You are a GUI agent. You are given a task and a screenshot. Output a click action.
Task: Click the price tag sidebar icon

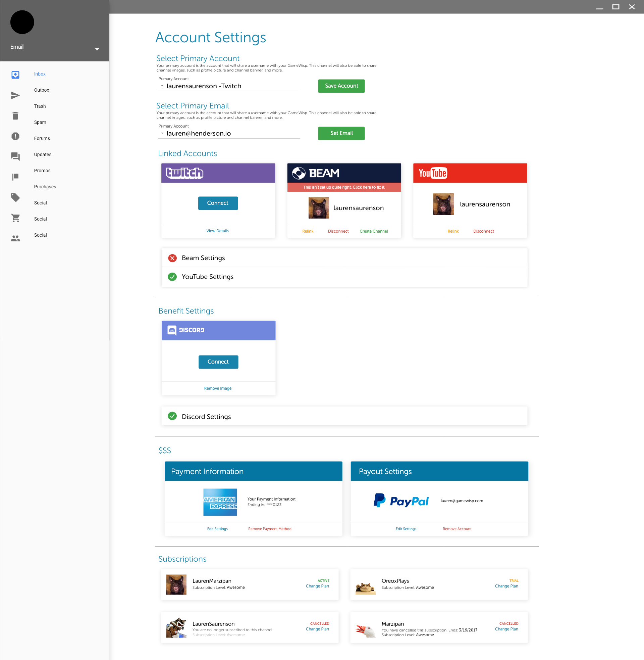pyautogui.click(x=15, y=197)
